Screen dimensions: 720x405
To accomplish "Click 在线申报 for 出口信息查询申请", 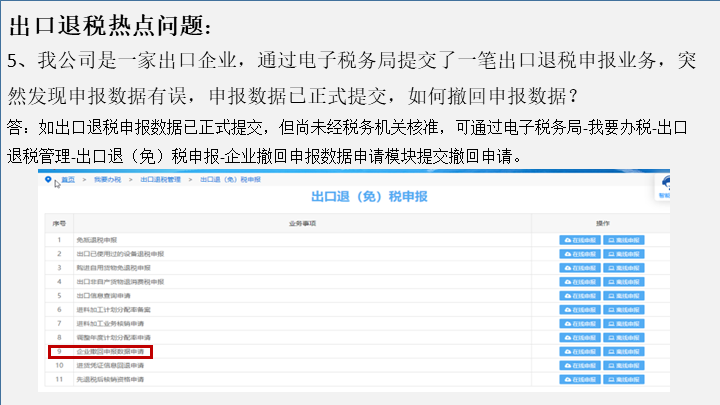I will pyautogui.click(x=580, y=296).
